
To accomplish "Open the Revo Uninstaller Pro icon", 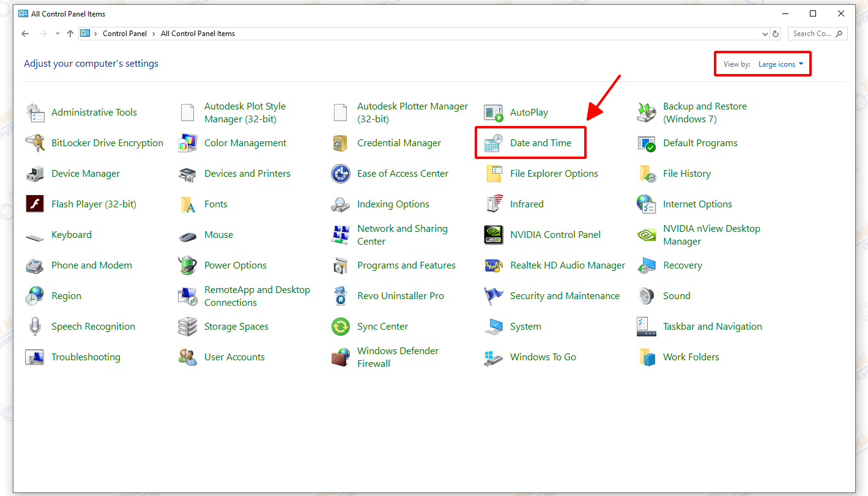I will [x=341, y=296].
